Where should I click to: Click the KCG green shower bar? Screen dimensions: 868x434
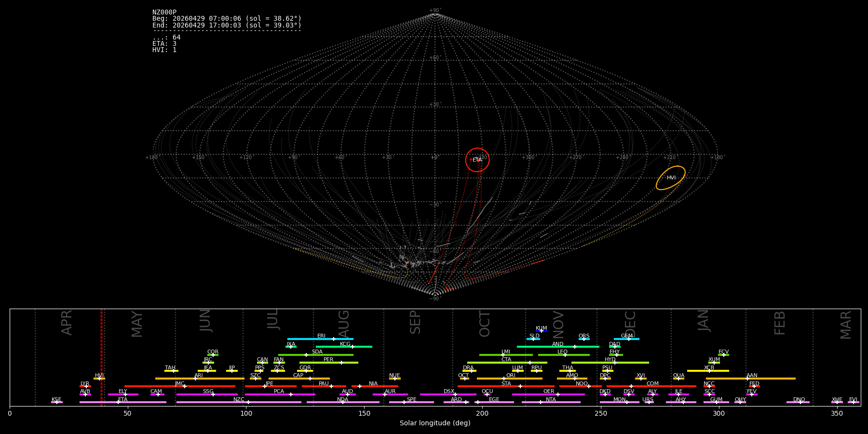(344, 347)
